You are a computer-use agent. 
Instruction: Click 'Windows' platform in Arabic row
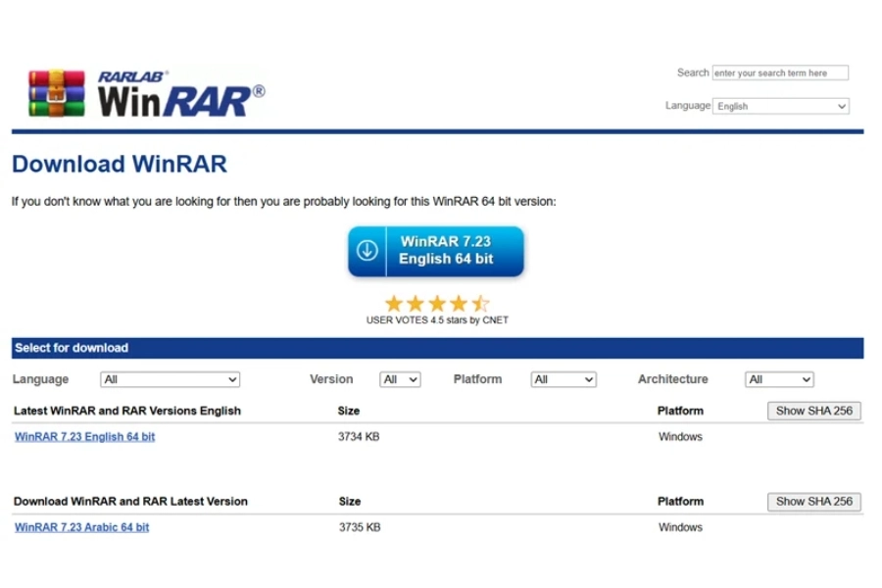(681, 527)
